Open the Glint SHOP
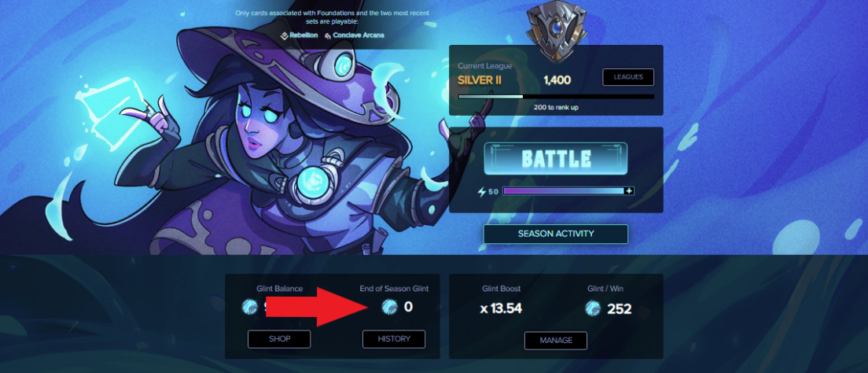Screen dimensions: 868x373 [x=280, y=338]
